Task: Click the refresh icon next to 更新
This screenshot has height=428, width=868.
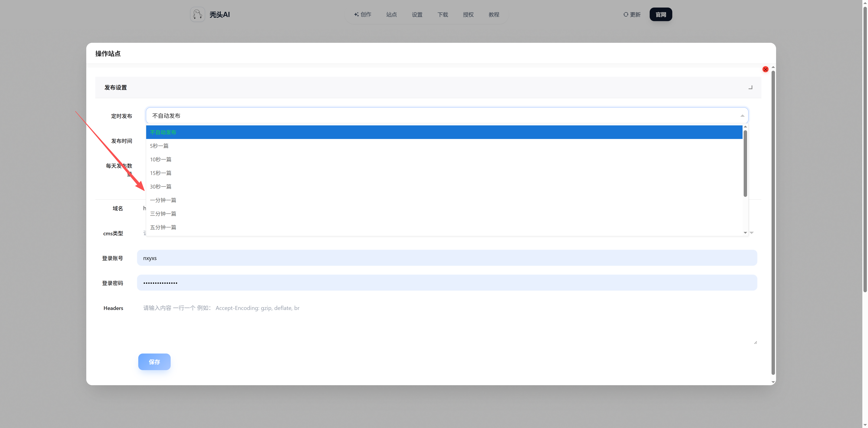Action: 626,15
